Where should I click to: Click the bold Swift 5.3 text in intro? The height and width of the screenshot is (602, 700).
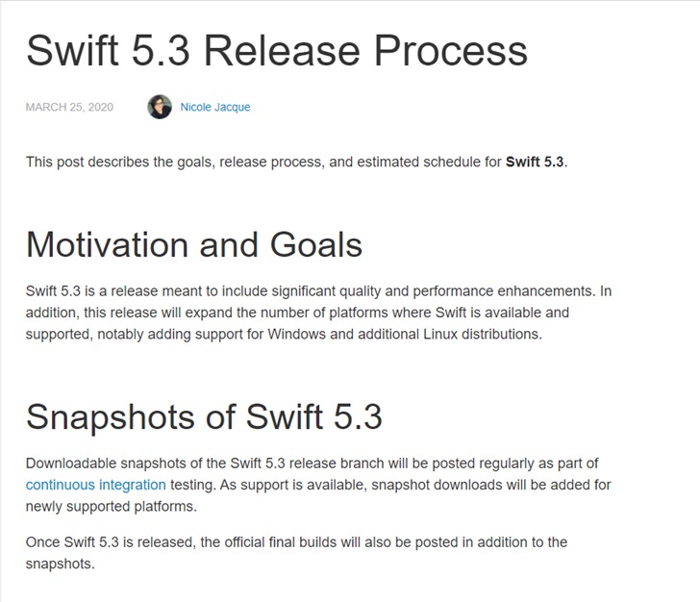535,162
